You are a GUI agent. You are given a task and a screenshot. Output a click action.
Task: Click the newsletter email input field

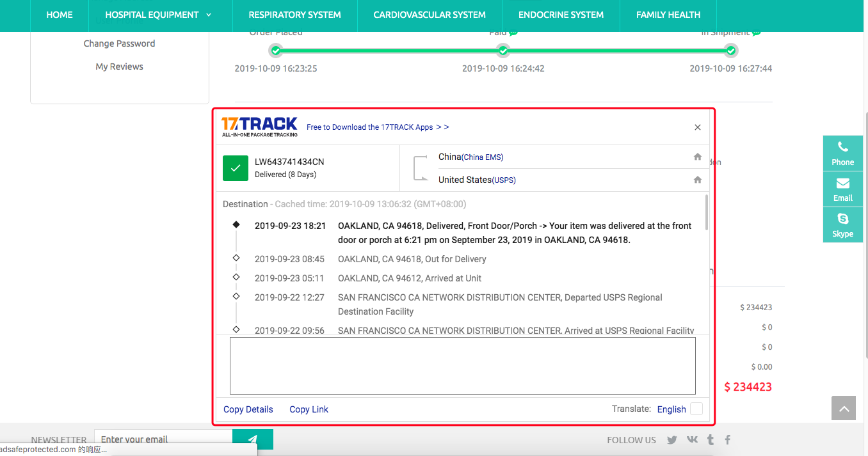[163, 439]
